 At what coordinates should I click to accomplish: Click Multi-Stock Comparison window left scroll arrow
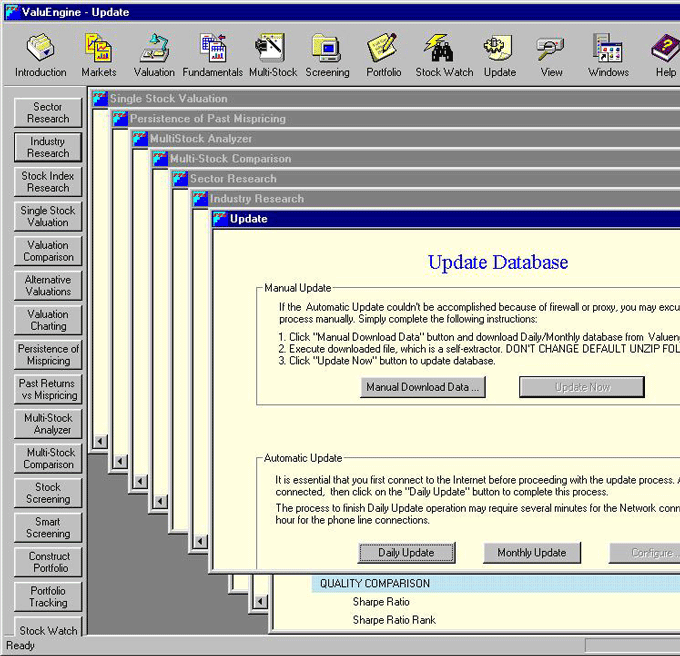tap(160, 501)
